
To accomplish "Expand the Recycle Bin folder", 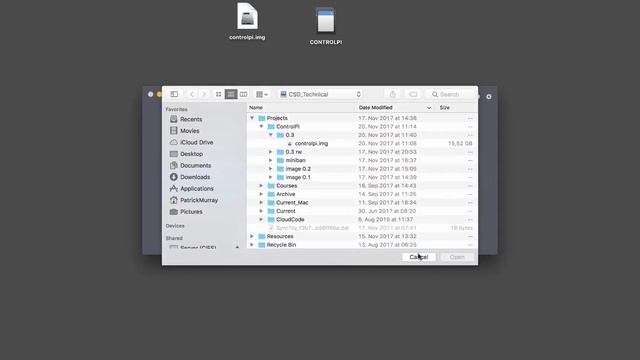I will pos(252,245).
